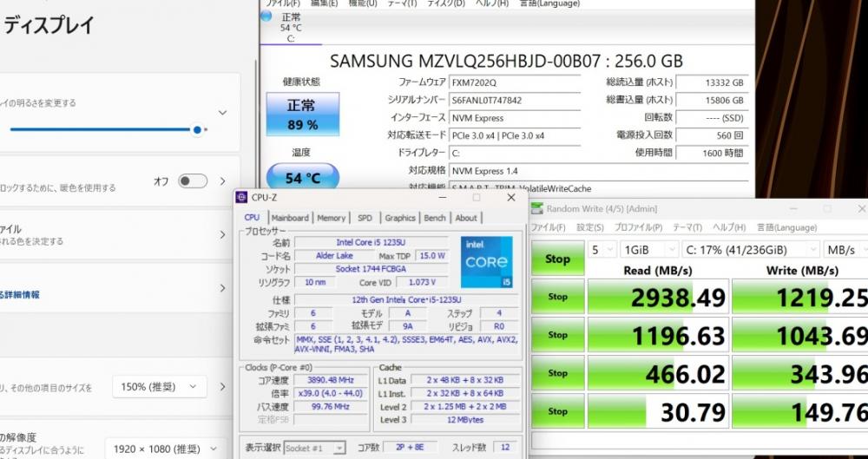Click the Socket 1744 FCBGA value
The width and height of the screenshot is (868, 459).
[x=371, y=269]
